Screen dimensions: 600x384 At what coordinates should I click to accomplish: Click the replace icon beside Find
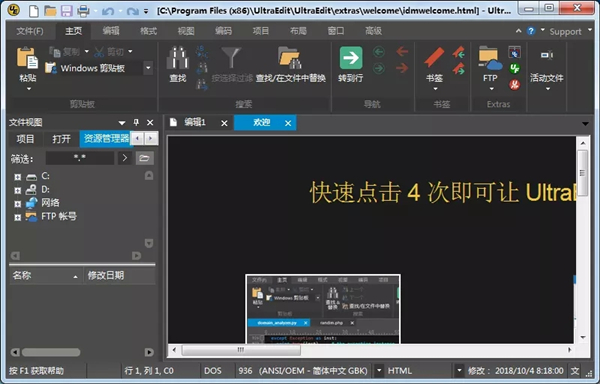click(202, 52)
